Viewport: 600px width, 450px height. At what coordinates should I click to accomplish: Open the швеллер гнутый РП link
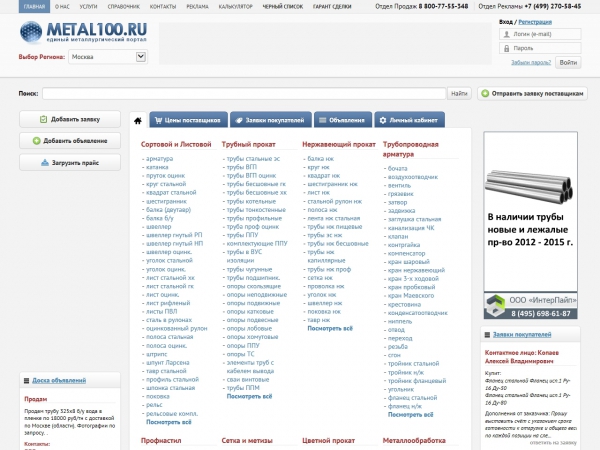174,235
